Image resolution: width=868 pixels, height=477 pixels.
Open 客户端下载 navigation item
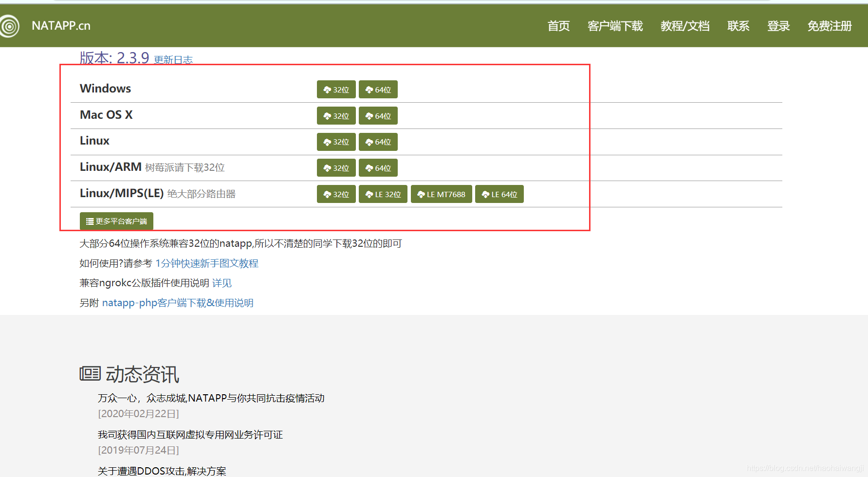click(x=615, y=26)
